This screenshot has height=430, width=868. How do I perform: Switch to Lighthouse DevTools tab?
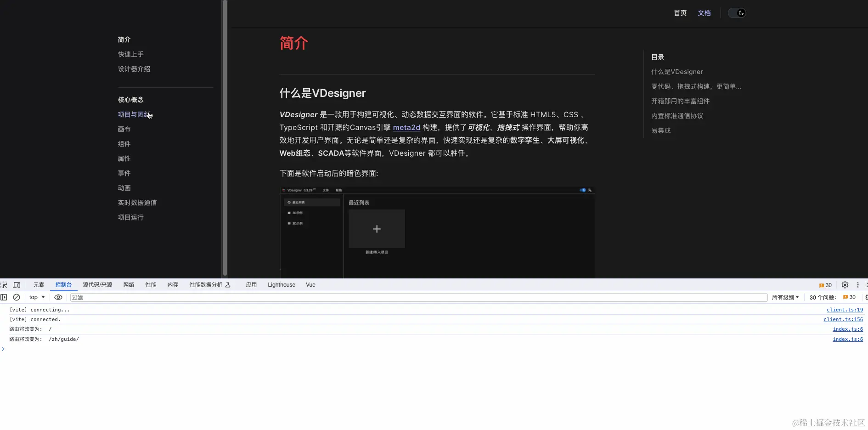[x=282, y=285]
